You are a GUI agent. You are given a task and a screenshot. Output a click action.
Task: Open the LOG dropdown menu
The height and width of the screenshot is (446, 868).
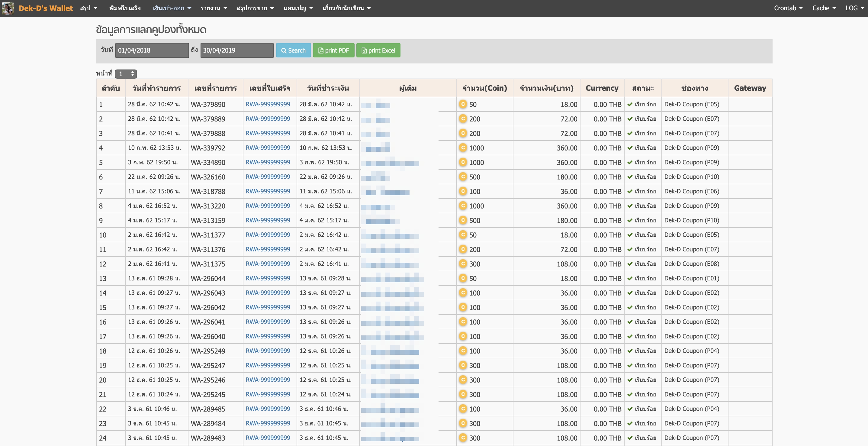(x=854, y=8)
